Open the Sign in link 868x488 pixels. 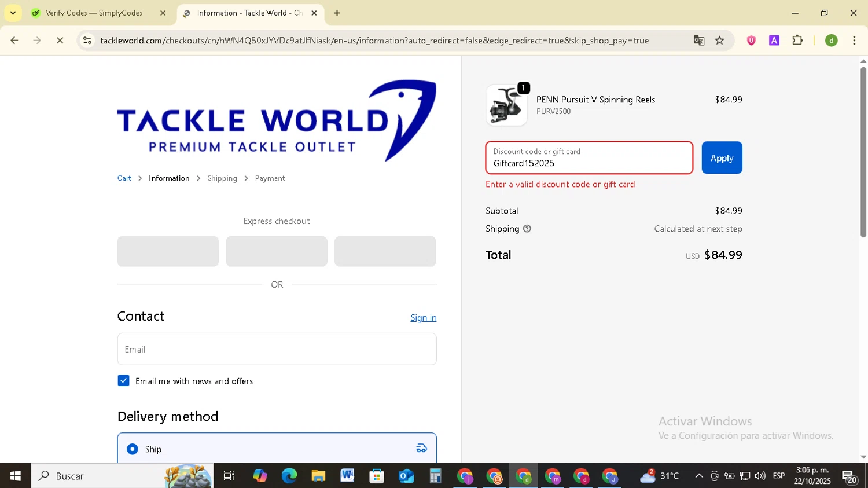point(424,318)
